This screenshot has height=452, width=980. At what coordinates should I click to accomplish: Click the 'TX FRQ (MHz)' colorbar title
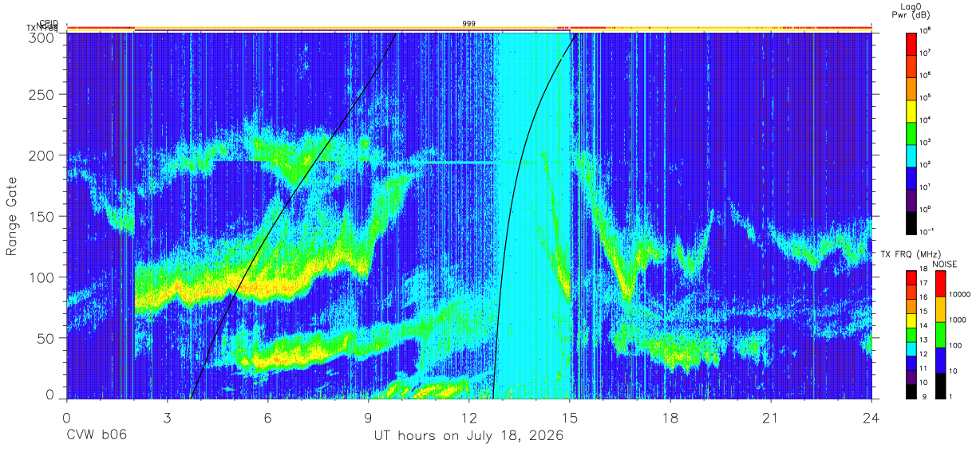[x=911, y=254]
